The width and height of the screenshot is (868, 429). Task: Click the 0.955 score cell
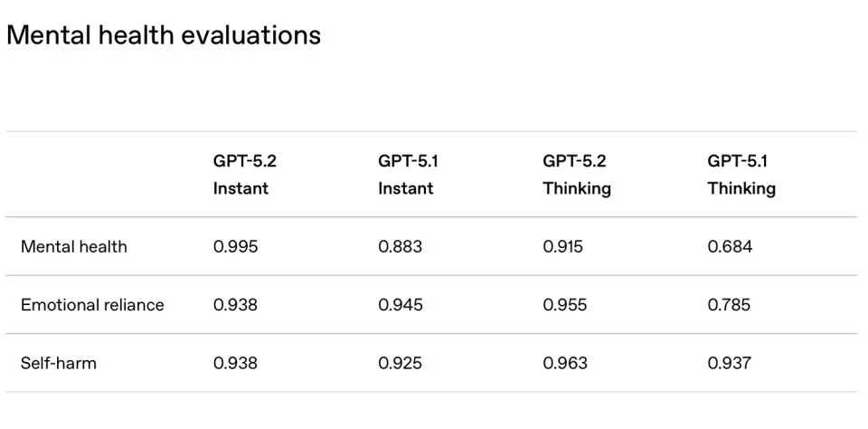(564, 305)
